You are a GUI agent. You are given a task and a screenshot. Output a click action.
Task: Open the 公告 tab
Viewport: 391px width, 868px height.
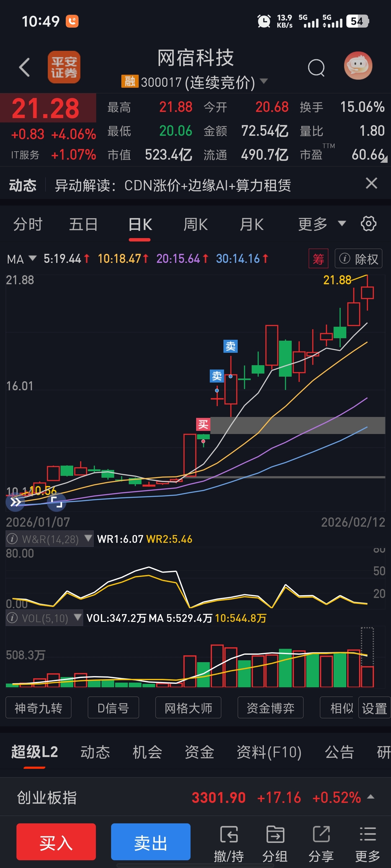[339, 752]
